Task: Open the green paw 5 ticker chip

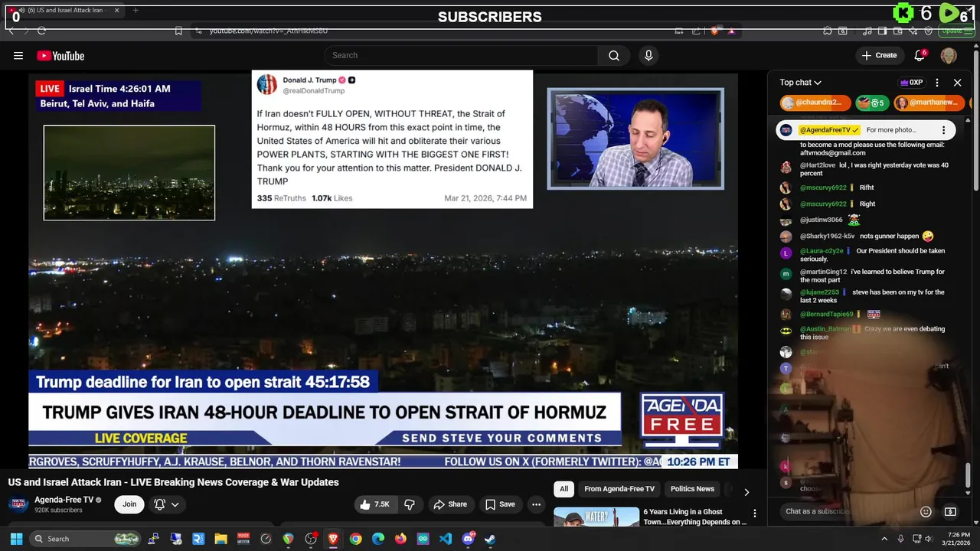Action: point(871,103)
